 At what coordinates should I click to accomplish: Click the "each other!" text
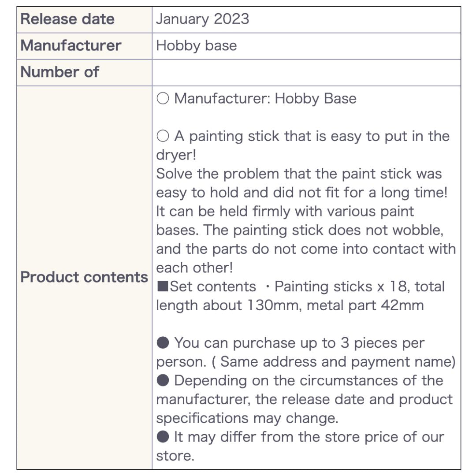pyautogui.click(x=194, y=268)
